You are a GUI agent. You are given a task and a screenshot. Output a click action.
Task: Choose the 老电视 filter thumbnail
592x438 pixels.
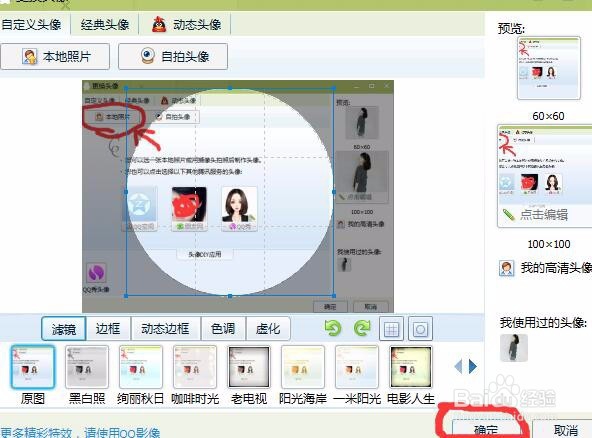[x=249, y=367]
